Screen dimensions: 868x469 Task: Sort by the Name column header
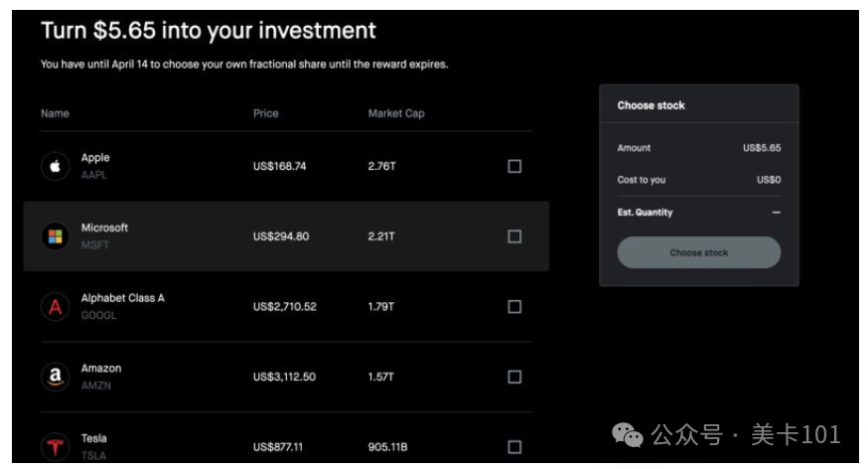click(x=55, y=113)
